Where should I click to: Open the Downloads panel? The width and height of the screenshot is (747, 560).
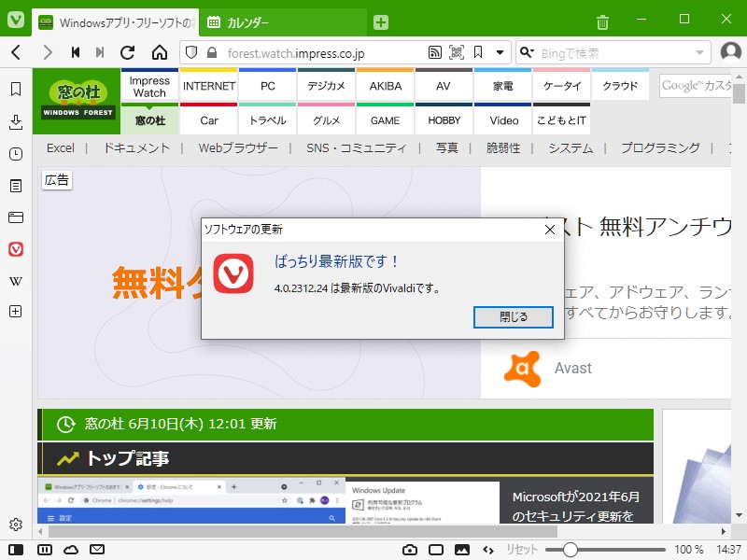click(14, 122)
